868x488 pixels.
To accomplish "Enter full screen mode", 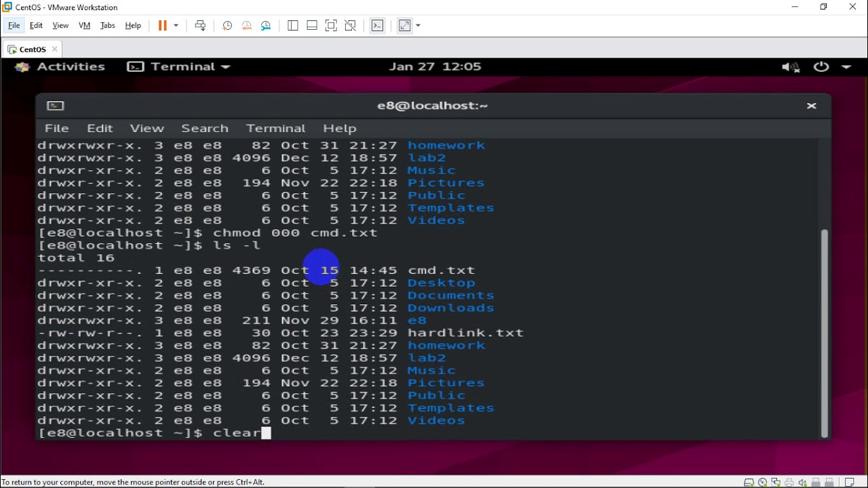I will coord(331,26).
